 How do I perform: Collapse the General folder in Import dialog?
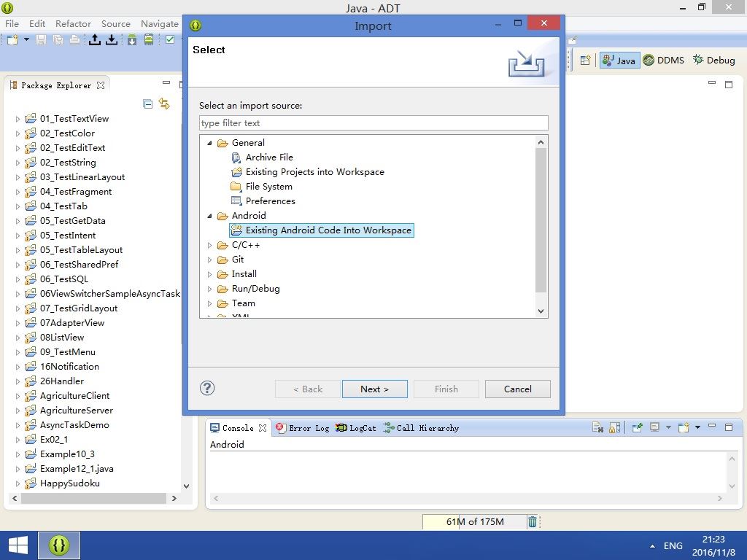[x=209, y=143]
